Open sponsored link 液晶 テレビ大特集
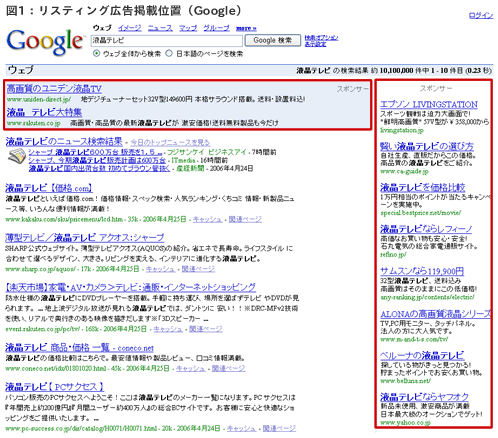The height and width of the screenshot is (438, 498). pyautogui.click(x=44, y=112)
